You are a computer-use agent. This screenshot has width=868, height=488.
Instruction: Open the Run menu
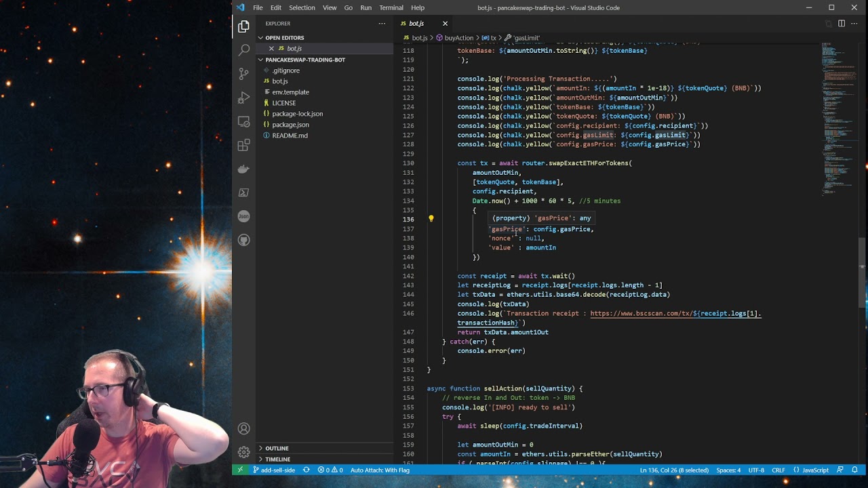click(x=366, y=7)
